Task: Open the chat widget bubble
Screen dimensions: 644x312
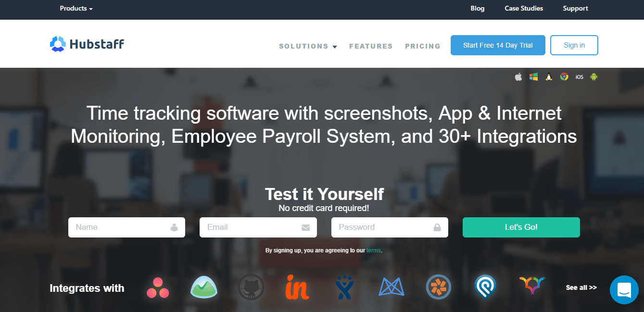Action: click(624, 290)
